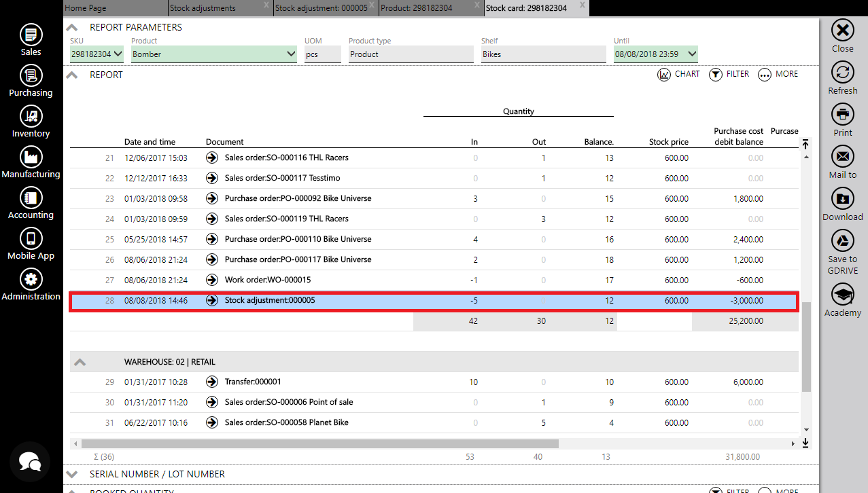Screen dimensions: 868x493
Task: Click the 25,200.00 subtotal value
Action: [x=746, y=321]
